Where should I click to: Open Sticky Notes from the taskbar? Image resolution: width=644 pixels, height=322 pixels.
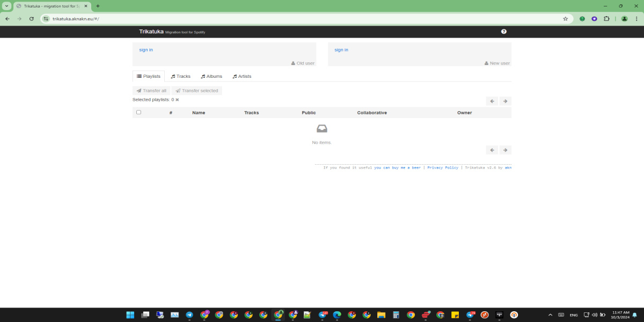[x=455, y=315]
